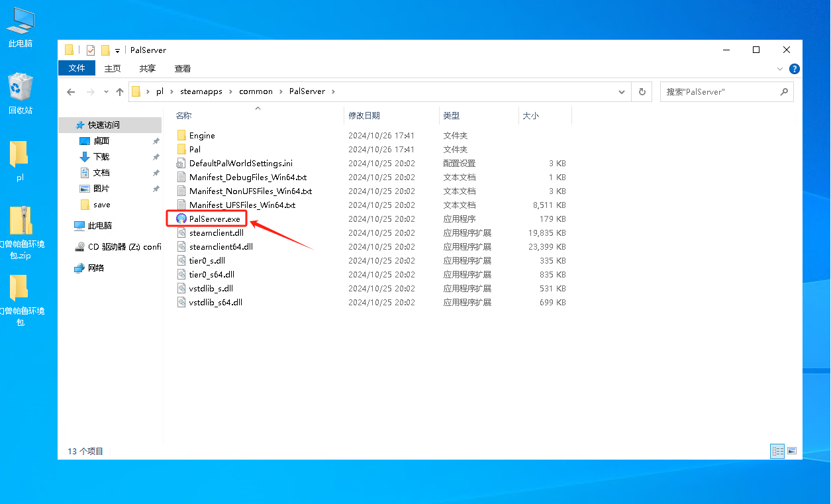Viewport: 831px width, 504px height.
Task: Select tier0_s64.dll file
Action: [211, 274]
